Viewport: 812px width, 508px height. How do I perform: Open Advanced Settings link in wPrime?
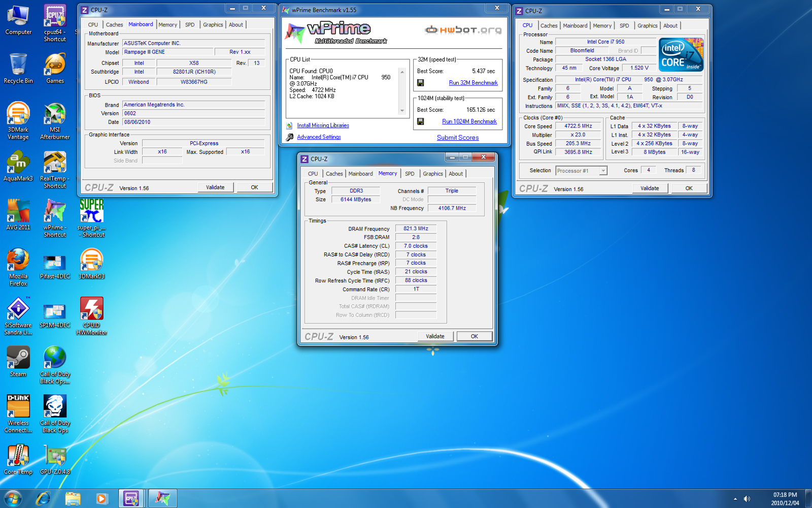pos(319,137)
